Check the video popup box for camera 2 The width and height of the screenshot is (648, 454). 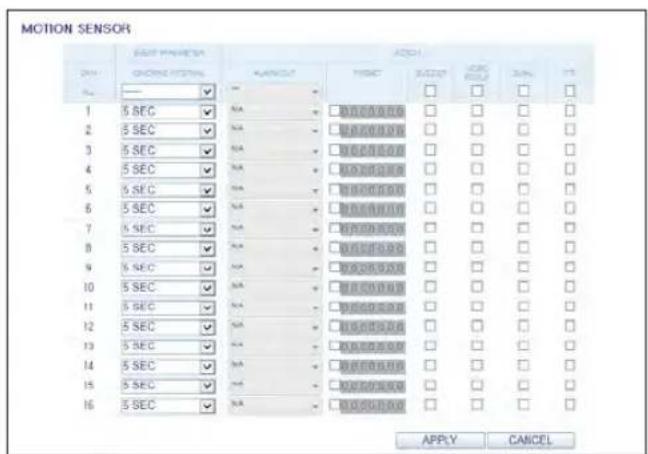tap(477, 130)
